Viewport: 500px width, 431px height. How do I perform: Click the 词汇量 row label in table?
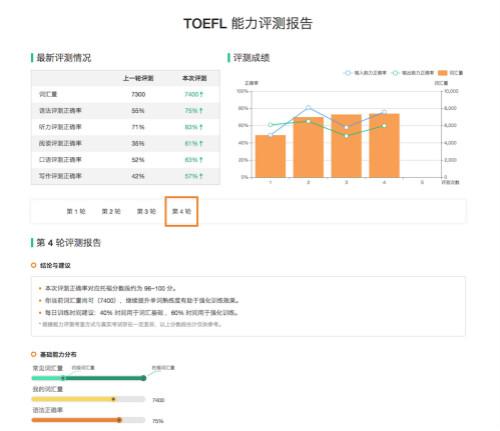pos(48,94)
